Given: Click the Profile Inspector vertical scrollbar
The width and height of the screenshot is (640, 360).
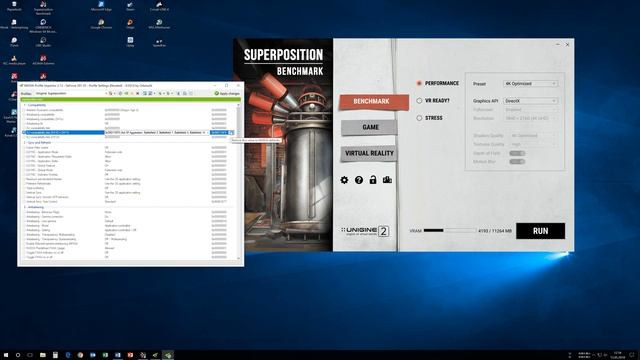Looking at the screenshot, I should pyautogui.click(x=238, y=182).
